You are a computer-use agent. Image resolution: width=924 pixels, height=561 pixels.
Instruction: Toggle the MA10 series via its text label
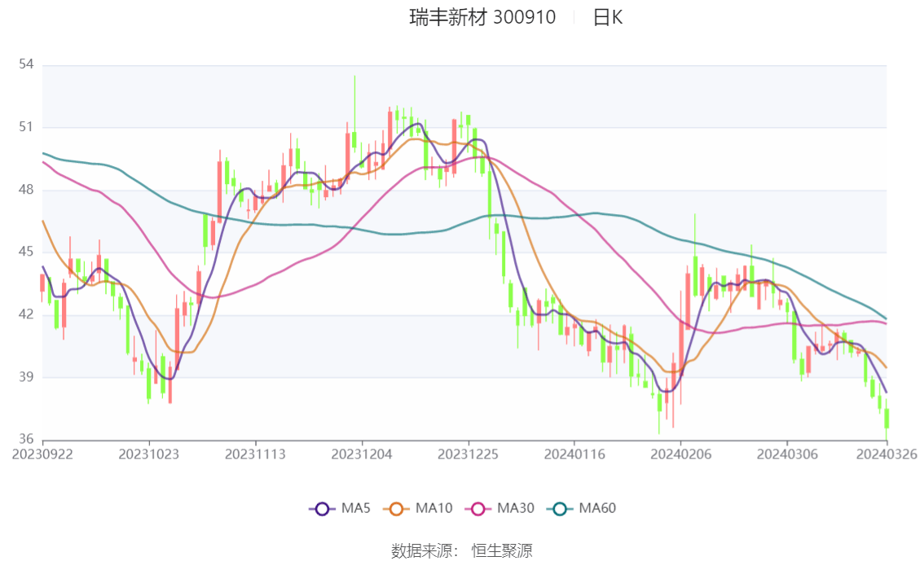pos(434,509)
